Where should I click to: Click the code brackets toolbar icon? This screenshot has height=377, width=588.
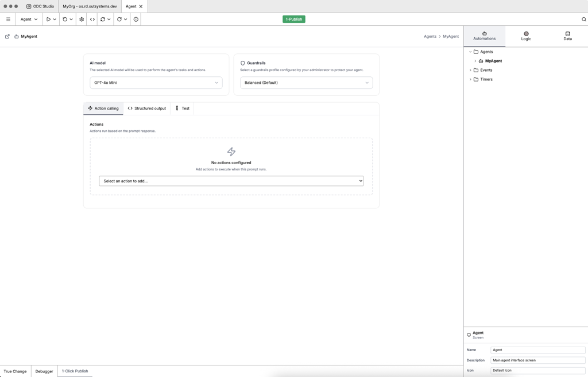(92, 19)
